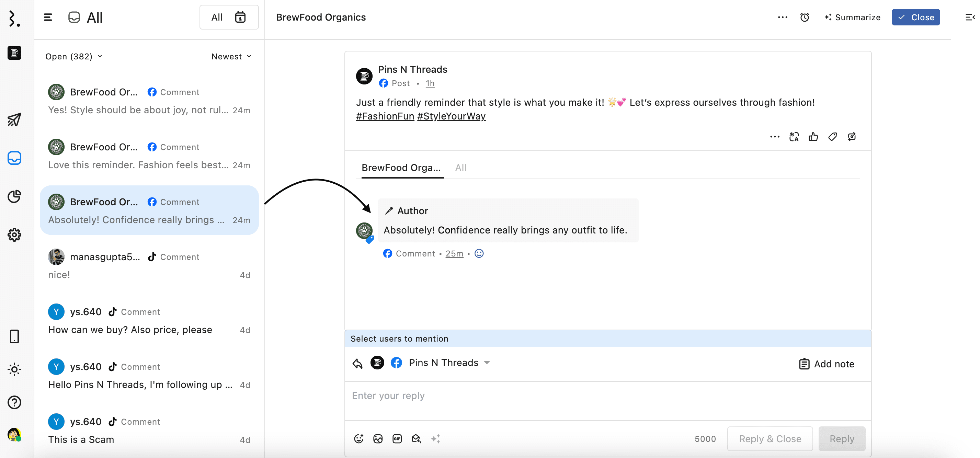Open the #FashionFun hashtag link
The height and width of the screenshot is (458, 980).
(385, 116)
